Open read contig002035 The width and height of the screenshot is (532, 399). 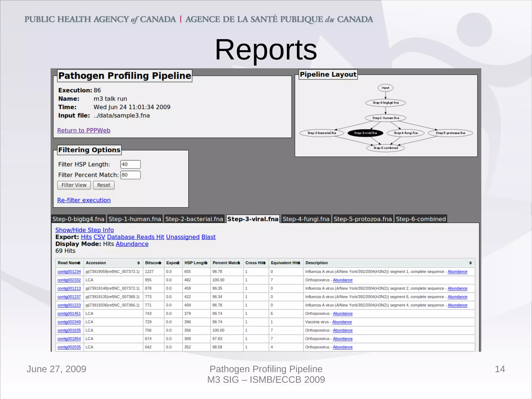[x=69, y=347]
